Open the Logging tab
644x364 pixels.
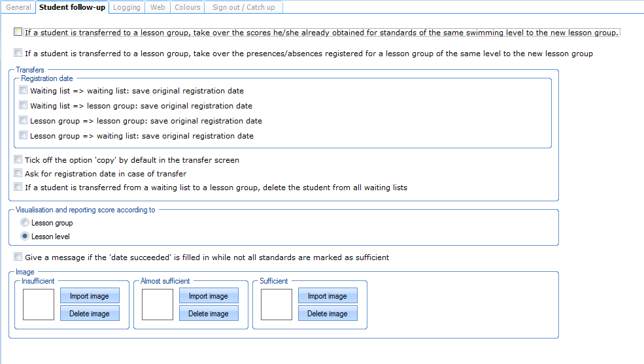tap(126, 7)
